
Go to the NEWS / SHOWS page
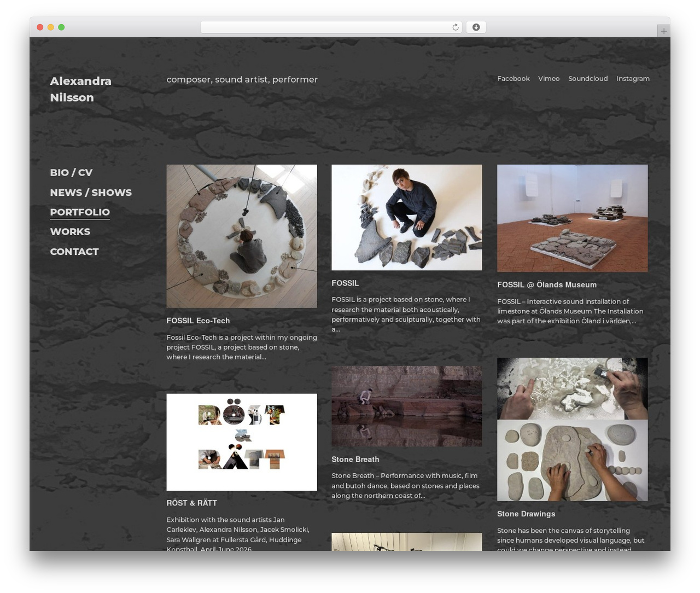pos(91,193)
